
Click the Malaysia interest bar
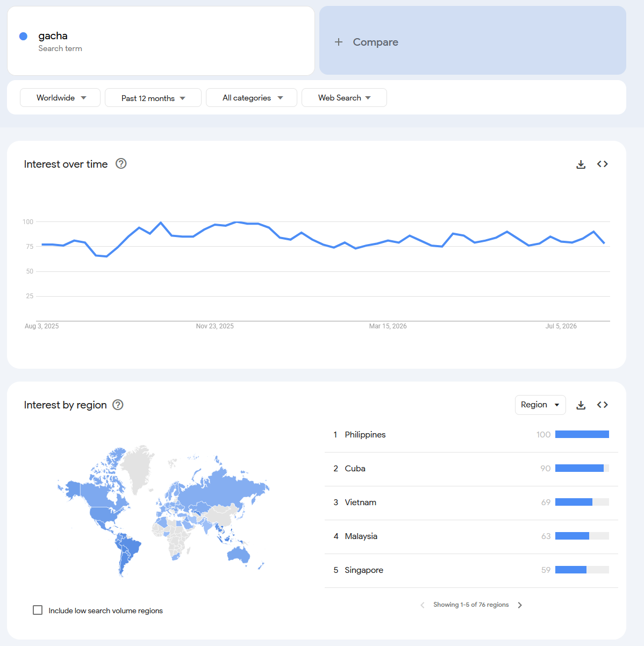(x=582, y=536)
